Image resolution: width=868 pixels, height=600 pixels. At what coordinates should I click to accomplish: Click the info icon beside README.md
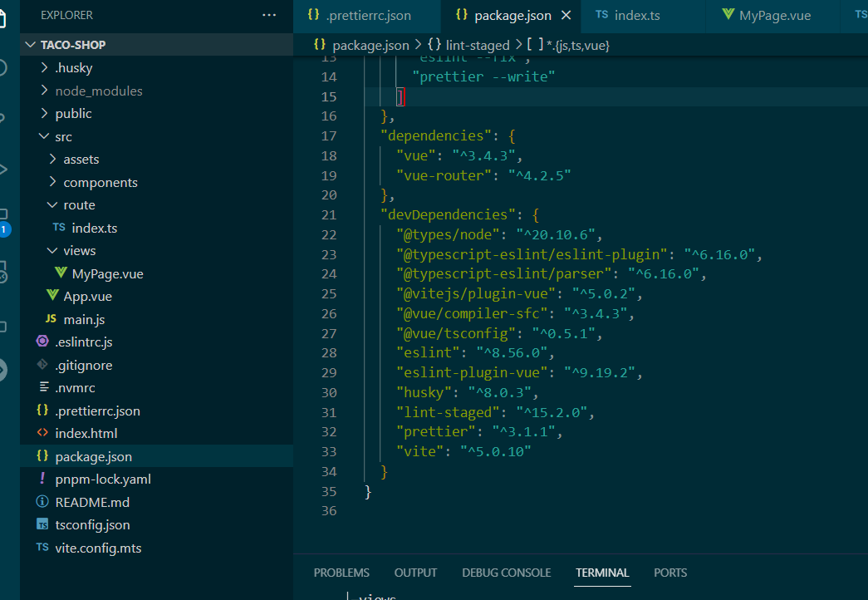[x=42, y=501]
